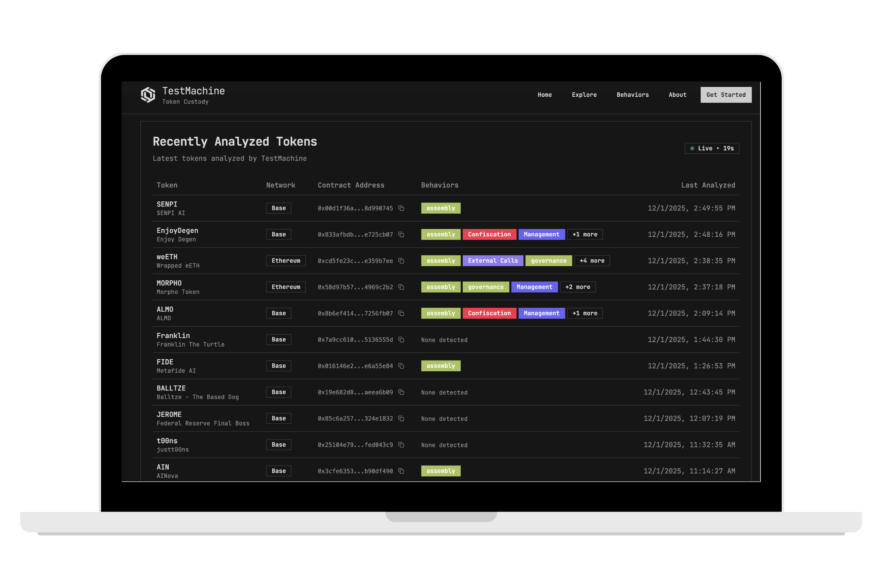
Task: Open the Explore navigation item
Action: coord(584,95)
